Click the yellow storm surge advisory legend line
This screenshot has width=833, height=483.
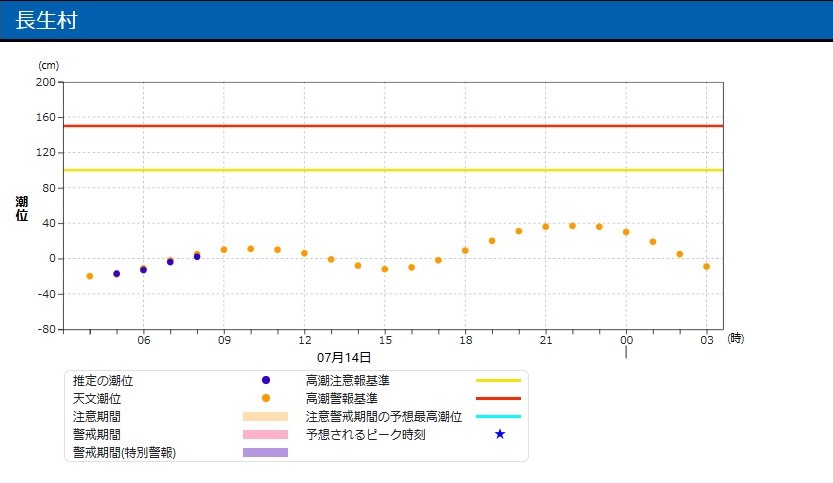tap(498, 380)
